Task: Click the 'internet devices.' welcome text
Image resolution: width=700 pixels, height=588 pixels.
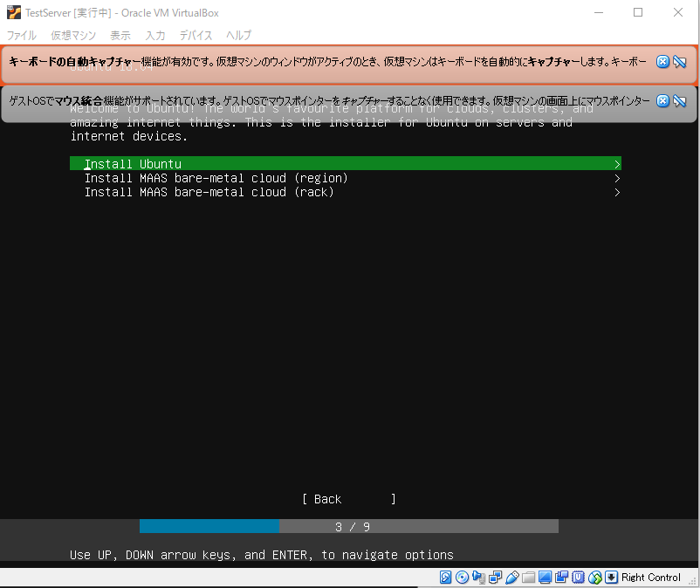Action: (128, 136)
